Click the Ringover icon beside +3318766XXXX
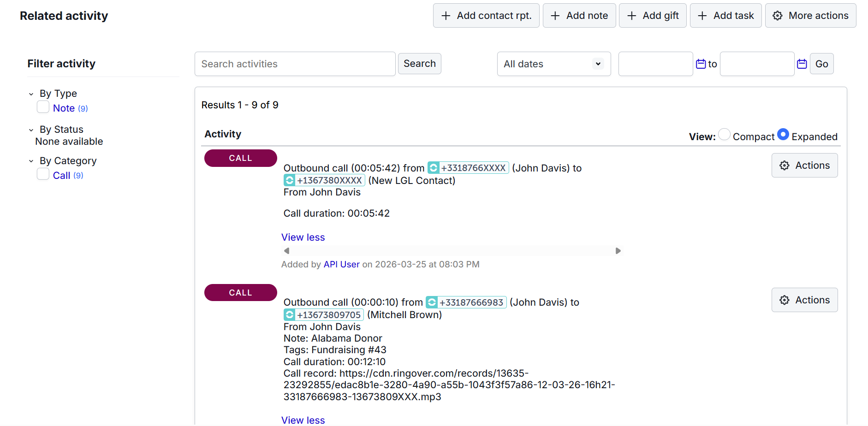The width and height of the screenshot is (868, 426). click(433, 168)
